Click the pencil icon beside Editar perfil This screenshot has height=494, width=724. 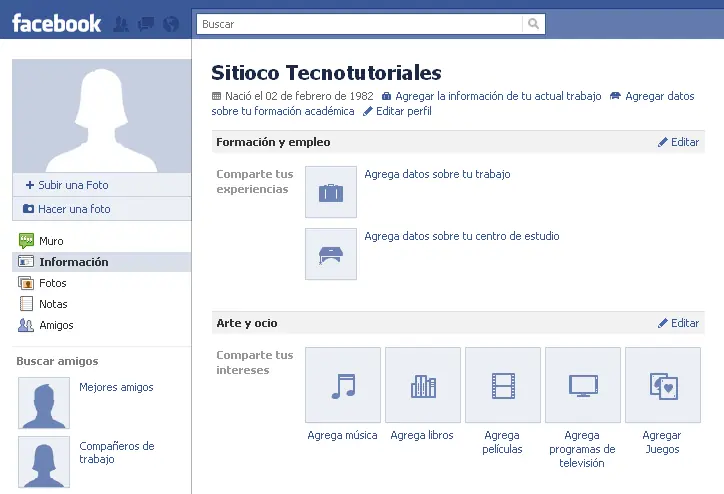point(368,111)
